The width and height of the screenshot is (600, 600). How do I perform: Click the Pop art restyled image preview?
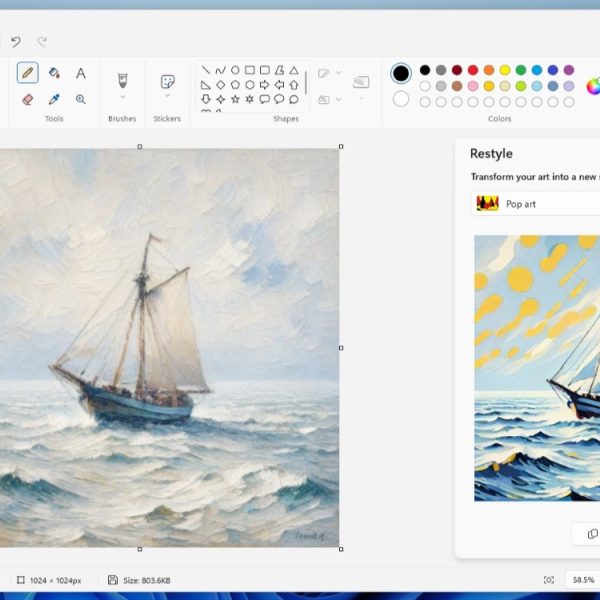click(536, 368)
